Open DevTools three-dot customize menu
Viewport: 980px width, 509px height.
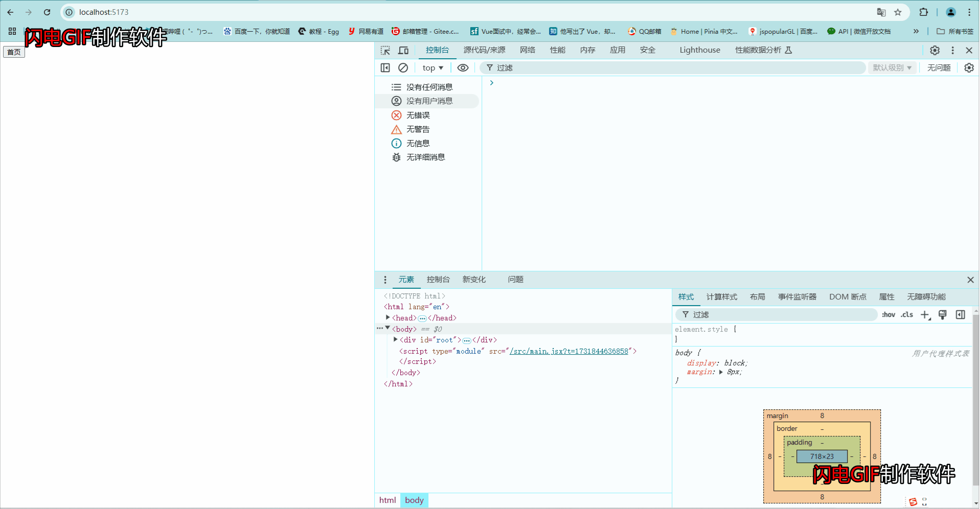952,50
